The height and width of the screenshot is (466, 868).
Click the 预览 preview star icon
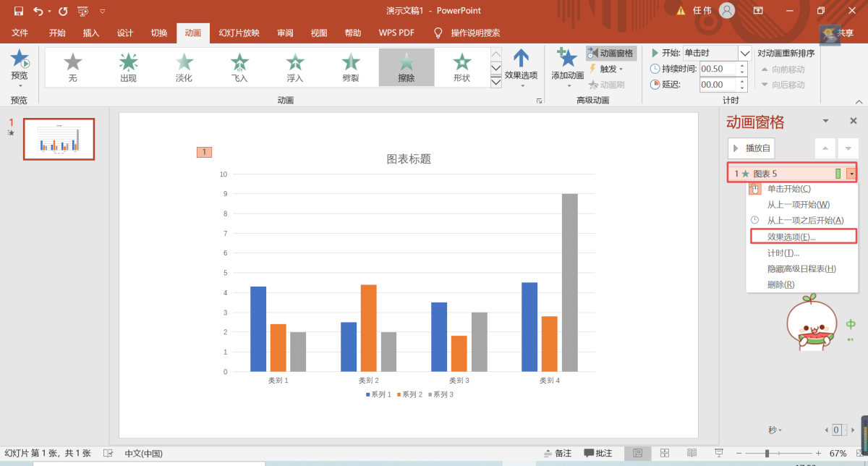(x=20, y=59)
